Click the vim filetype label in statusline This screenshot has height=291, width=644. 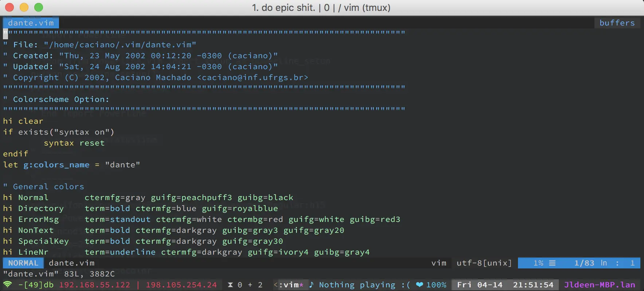click(439, 263)
